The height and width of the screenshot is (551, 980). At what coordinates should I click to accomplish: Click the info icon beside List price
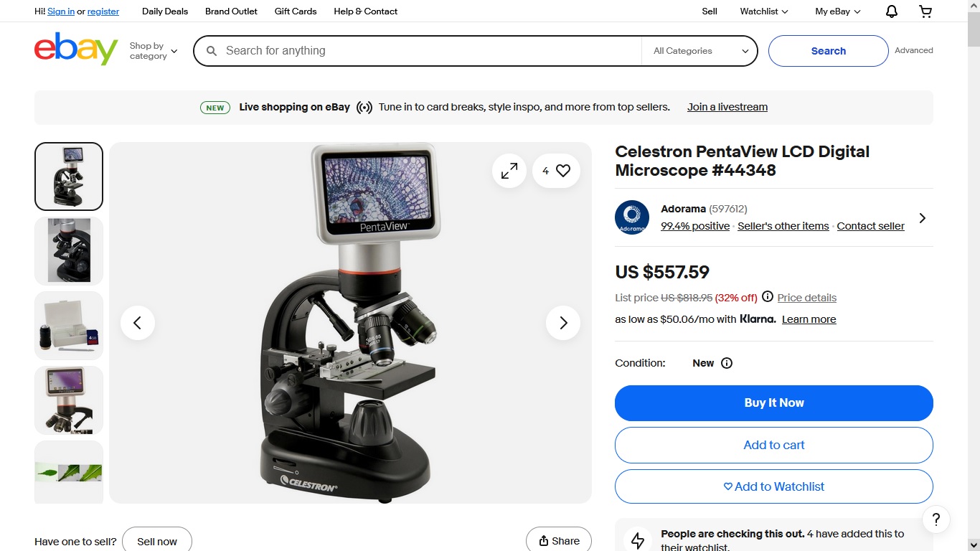click(x=768, y=297)
